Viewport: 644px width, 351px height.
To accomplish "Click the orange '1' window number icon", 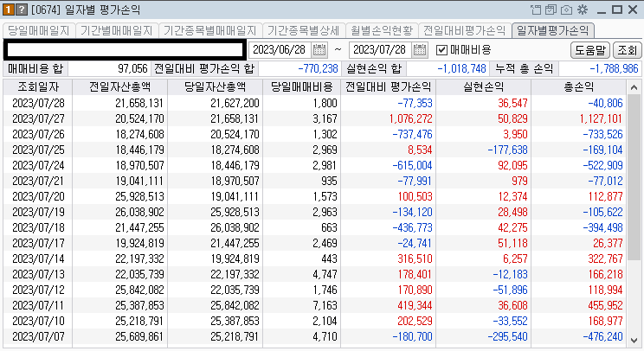I will pyautogui.click(x=8, y=10).
